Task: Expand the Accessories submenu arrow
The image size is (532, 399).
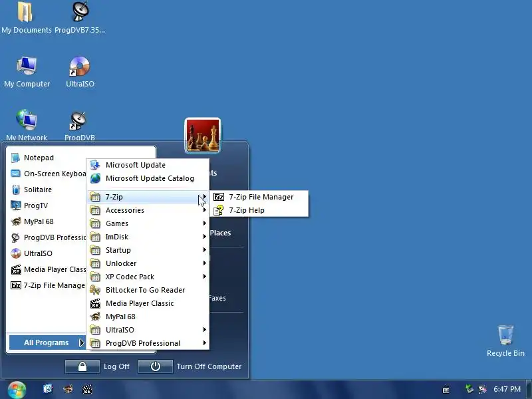Action: point(204,210)
